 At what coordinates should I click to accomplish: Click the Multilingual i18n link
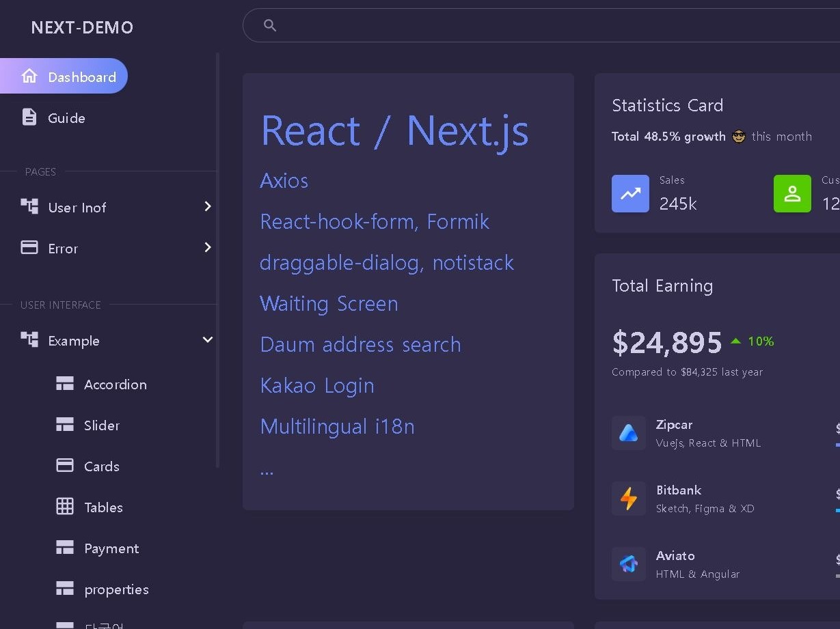(337, 426)
